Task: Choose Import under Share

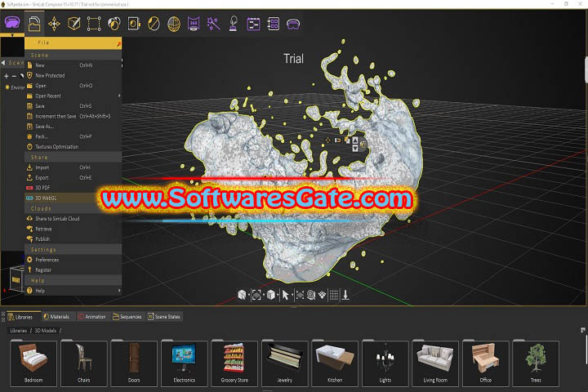Action: tap(73, 167)
